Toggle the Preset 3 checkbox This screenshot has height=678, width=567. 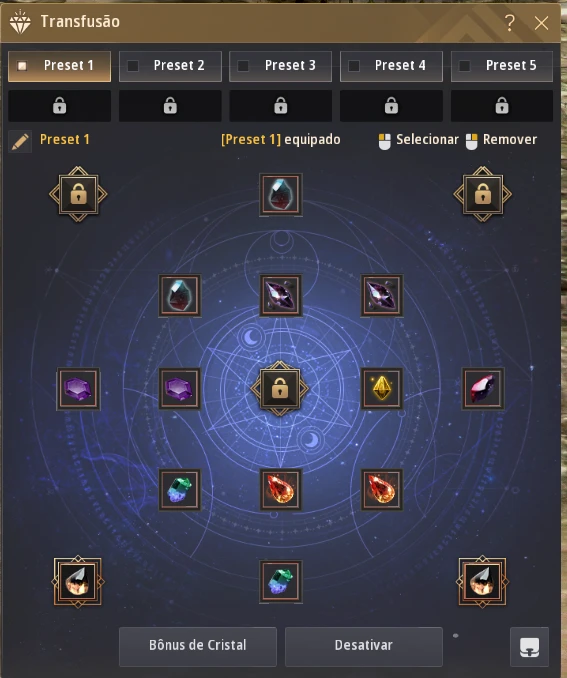[243, 66]
